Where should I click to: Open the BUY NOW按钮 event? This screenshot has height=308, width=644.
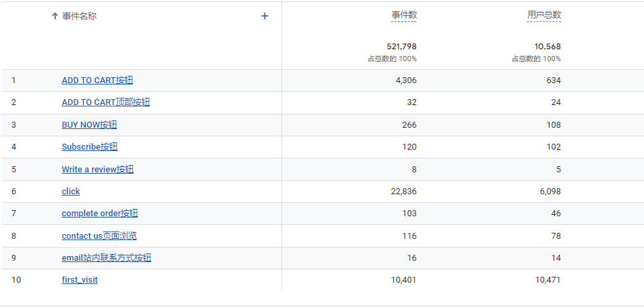coord(89,125)
